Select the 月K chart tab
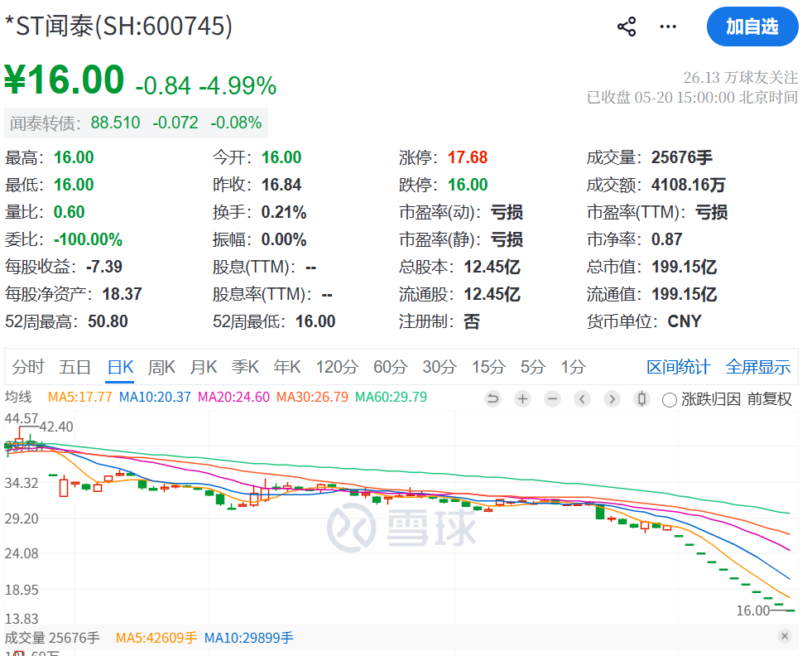 click(204, 367)
